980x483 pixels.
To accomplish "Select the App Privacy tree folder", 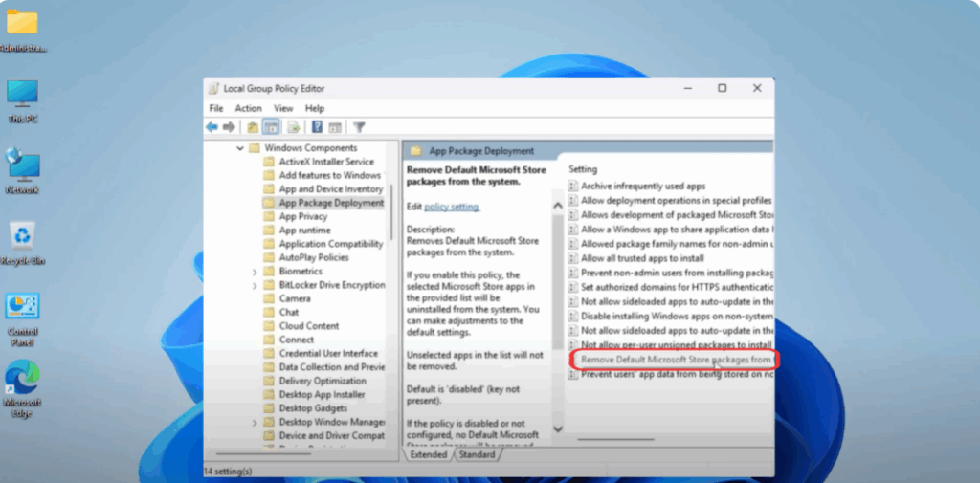I will [302, 216].
